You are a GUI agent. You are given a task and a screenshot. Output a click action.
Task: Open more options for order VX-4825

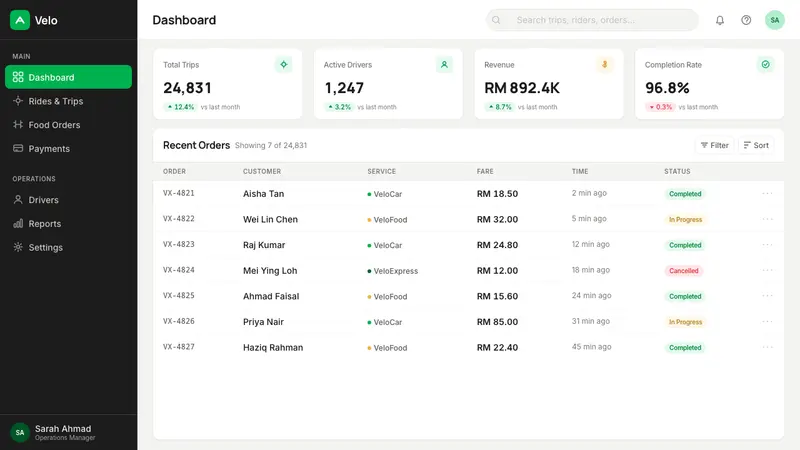(x=767, y=295)
